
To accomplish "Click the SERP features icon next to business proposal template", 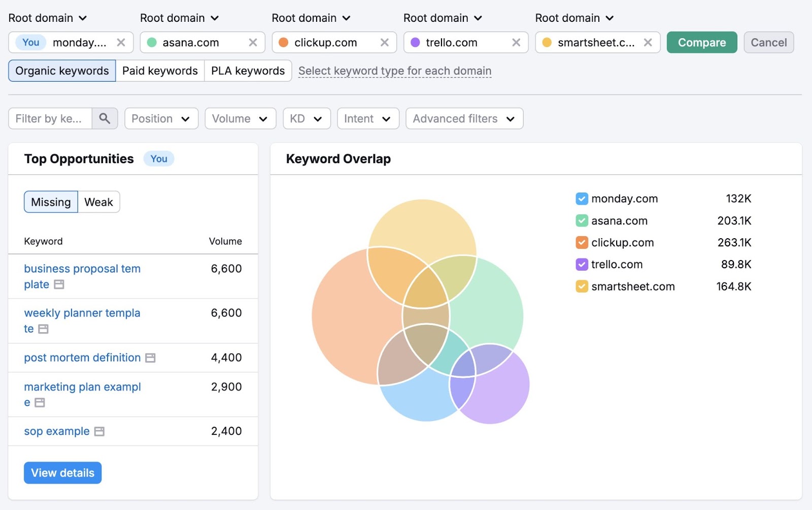I will coord(58,285).
